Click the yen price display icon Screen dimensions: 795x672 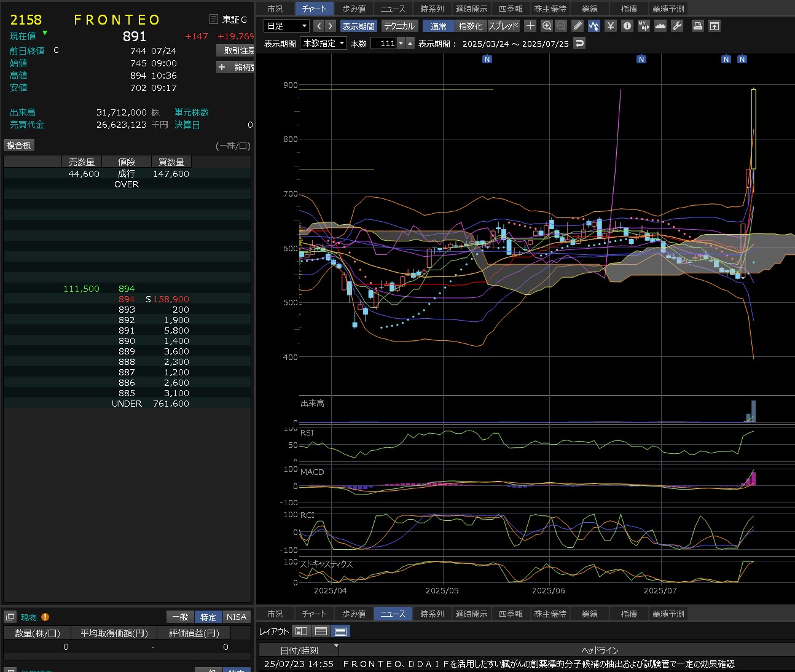pyautogui.click(x=610, y=26)
